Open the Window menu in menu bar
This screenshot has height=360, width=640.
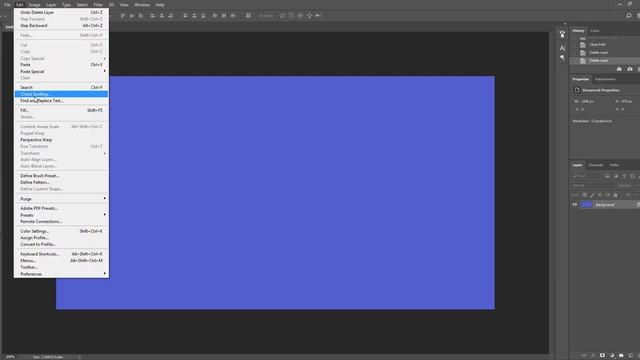(142, 5)
